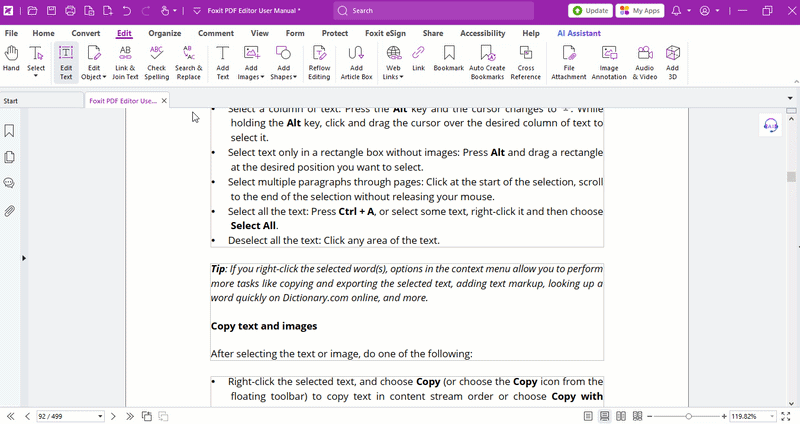Screen dimensions: 800x424
Task: Click the zoom in plus button
Action: [724, 416]
